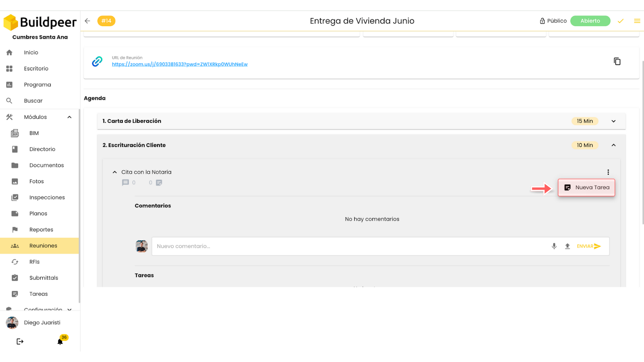The height and width of the screenshot is (362, 644).
Task: Click the 15 Min duration badge
Action: [585, 121]
